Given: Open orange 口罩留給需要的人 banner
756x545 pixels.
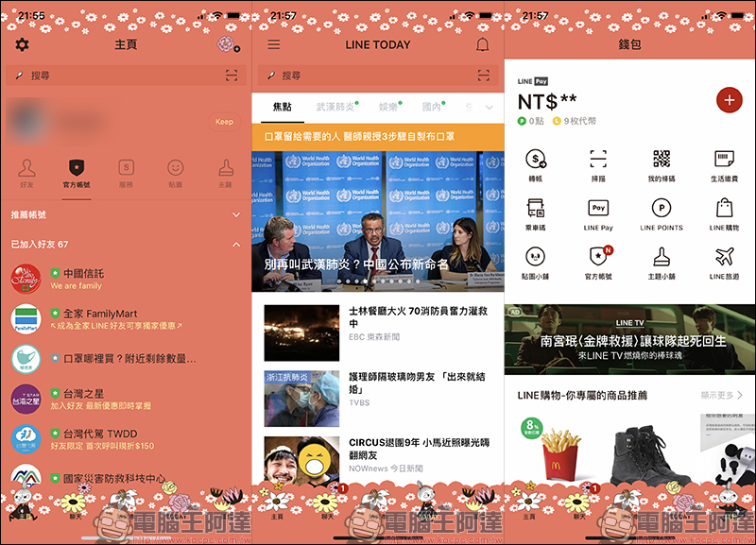Looking at the screenshot, I should pos(378,137).
